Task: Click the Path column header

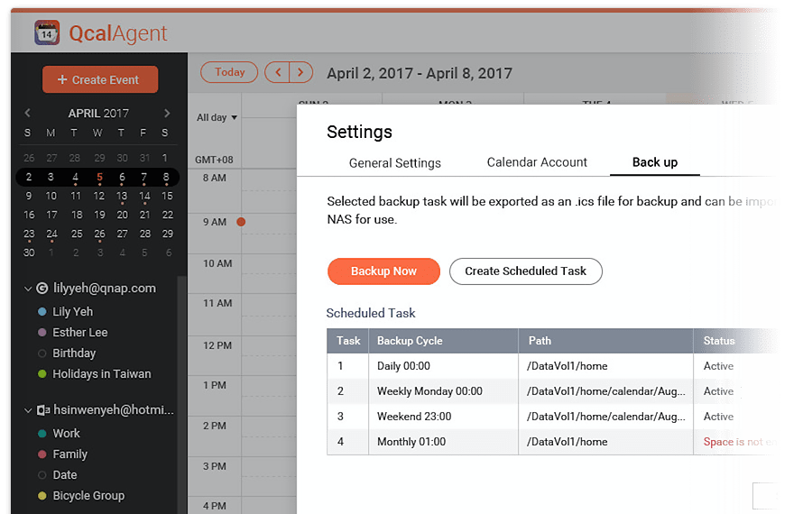Action: click(606, 341)
